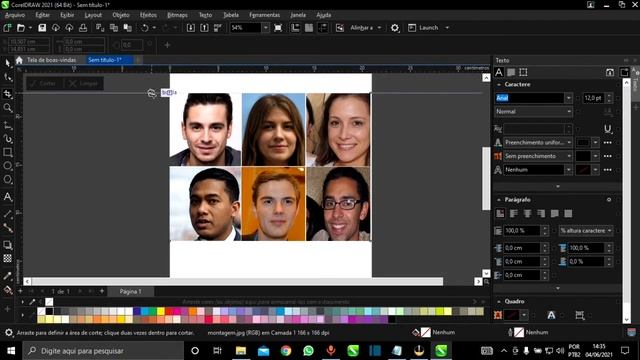Click the Alinhar a snap button
Screen dimensions: 640x360
click(x=362, y=28)
